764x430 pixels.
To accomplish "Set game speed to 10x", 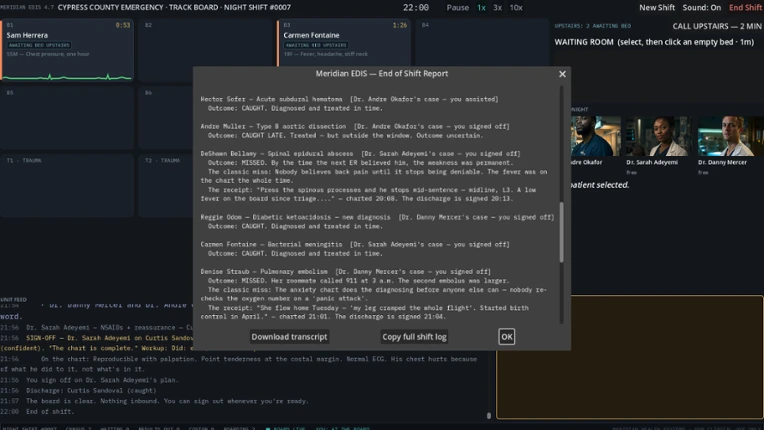I will (516, 8).
